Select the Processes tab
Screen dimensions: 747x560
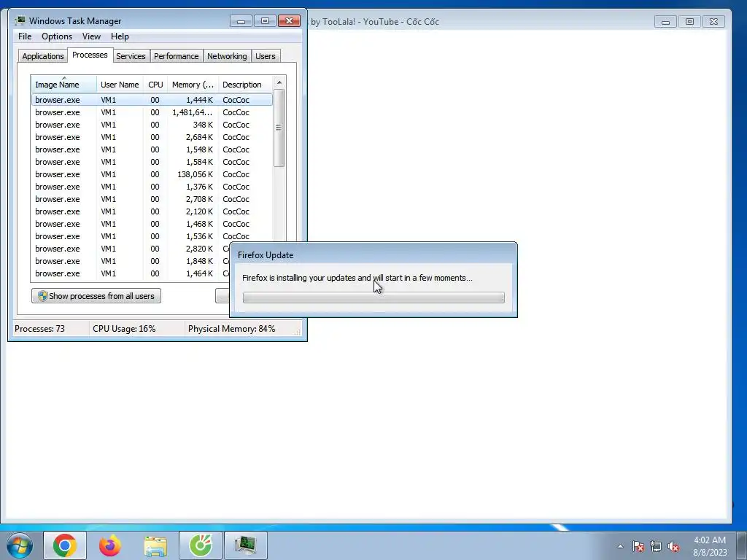(x=90, y=55)
